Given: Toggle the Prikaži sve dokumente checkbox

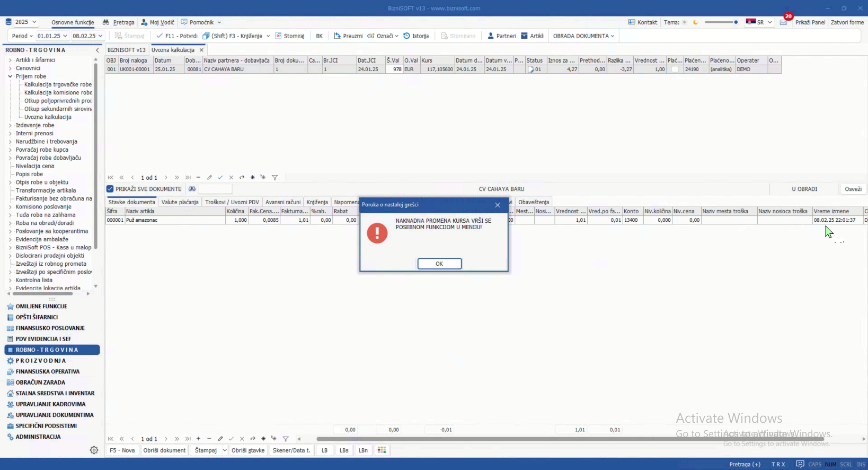Looking at the screenshot, I should (110, 189).
